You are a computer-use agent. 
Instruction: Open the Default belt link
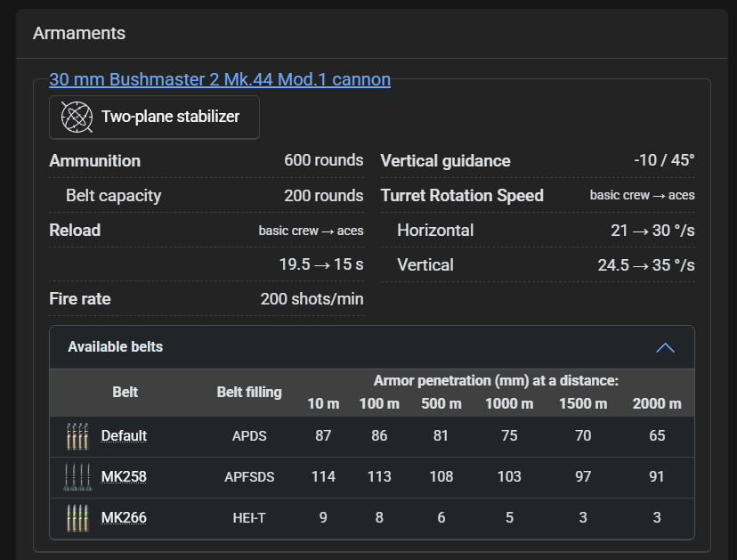pos(124,436)
